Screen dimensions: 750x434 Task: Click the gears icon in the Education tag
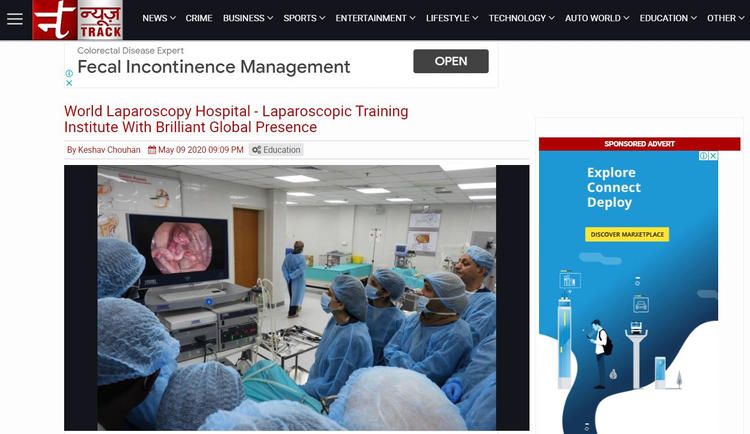256,150
